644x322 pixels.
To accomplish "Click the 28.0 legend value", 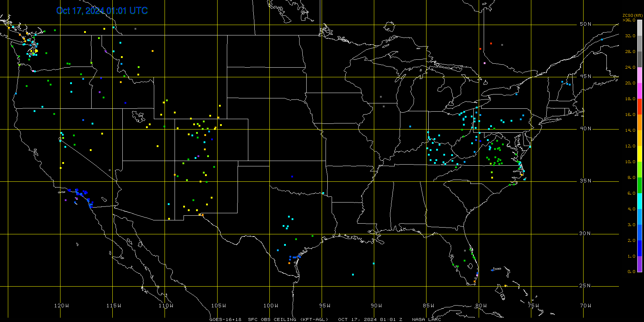I will coord(630,52).
